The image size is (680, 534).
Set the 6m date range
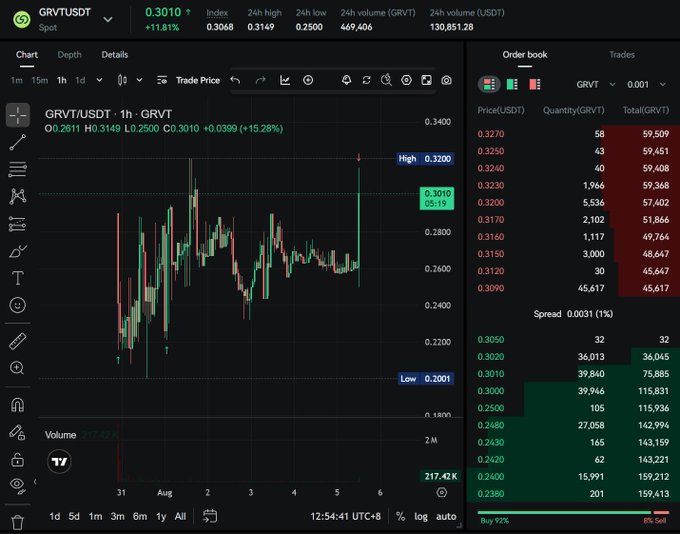tap(140, 516)
